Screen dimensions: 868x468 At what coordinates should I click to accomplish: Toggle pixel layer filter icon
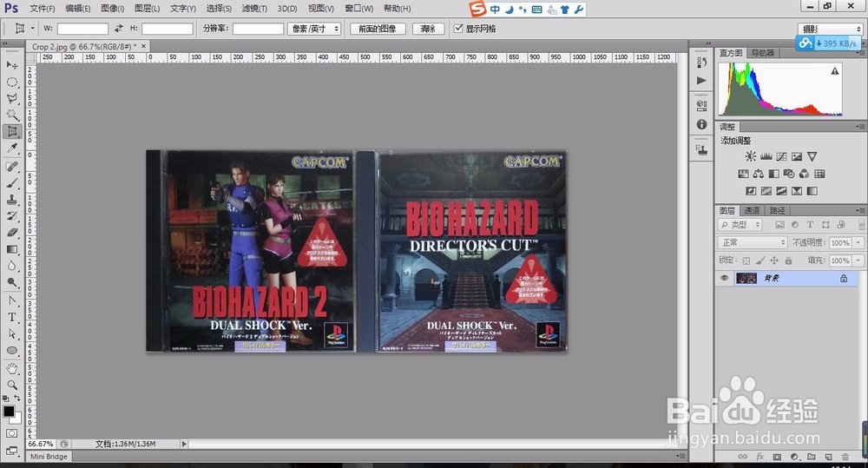click(x=780, y=225)
